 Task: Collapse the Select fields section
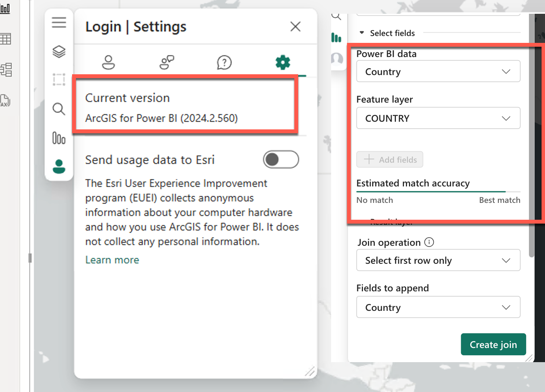pyautogui.click(x=362, y=33)
